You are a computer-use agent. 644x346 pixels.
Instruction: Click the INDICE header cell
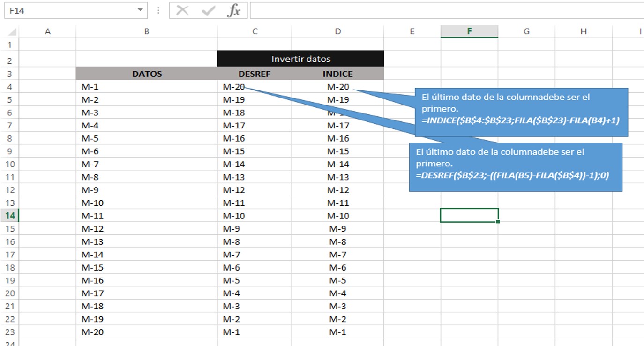pos(337,74)
